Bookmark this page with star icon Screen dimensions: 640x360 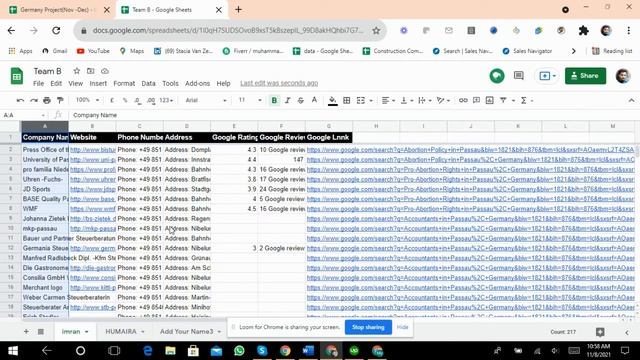[376, 30]
